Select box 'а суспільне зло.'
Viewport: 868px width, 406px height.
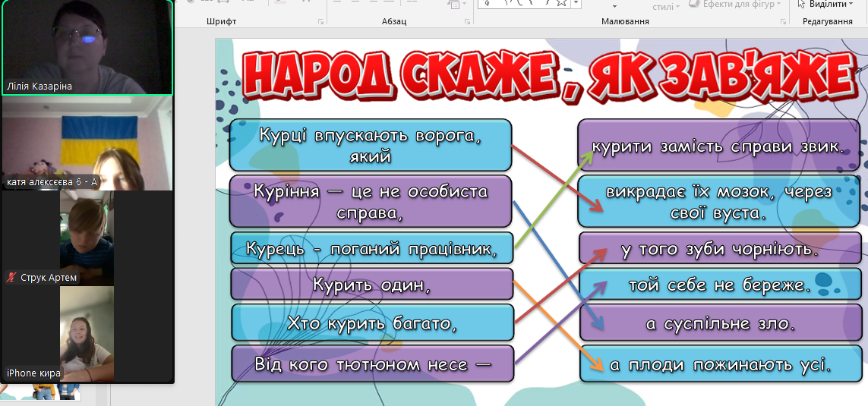pos(721,323)
